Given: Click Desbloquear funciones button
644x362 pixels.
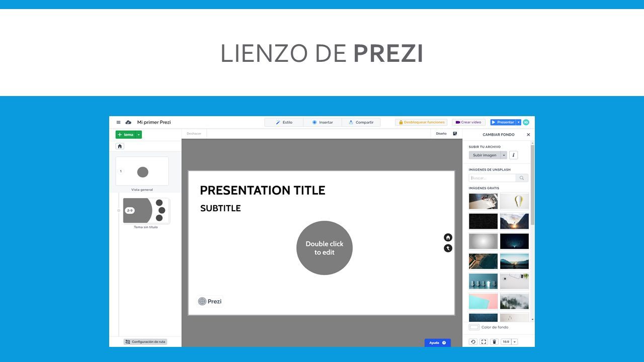Looking at the screenshot, I should [x=421, y=122].
